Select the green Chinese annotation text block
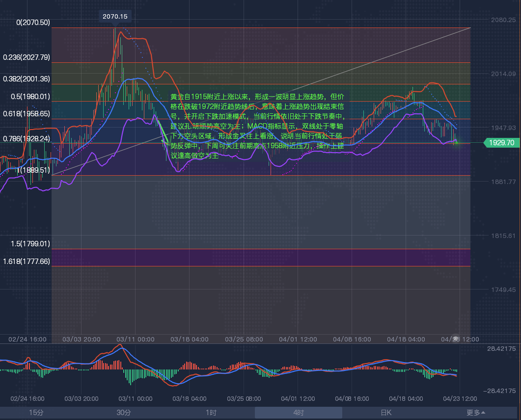The image size is (521, 420). pos(258,126)
